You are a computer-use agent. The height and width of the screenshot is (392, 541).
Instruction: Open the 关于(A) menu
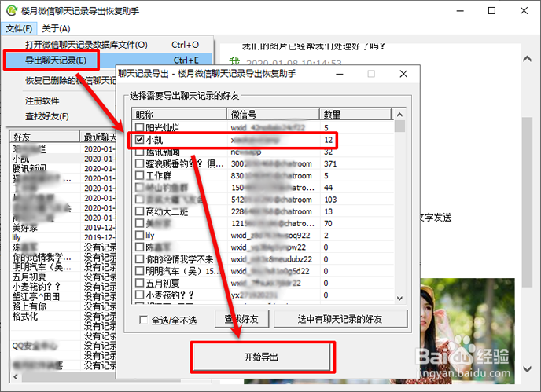point(56,28)
